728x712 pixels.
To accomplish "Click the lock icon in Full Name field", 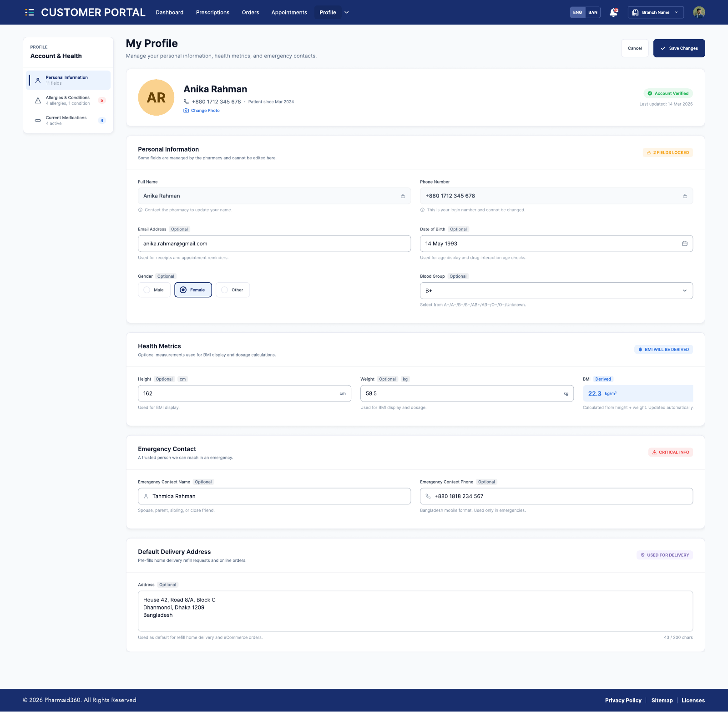I will [x=403, y=196].
